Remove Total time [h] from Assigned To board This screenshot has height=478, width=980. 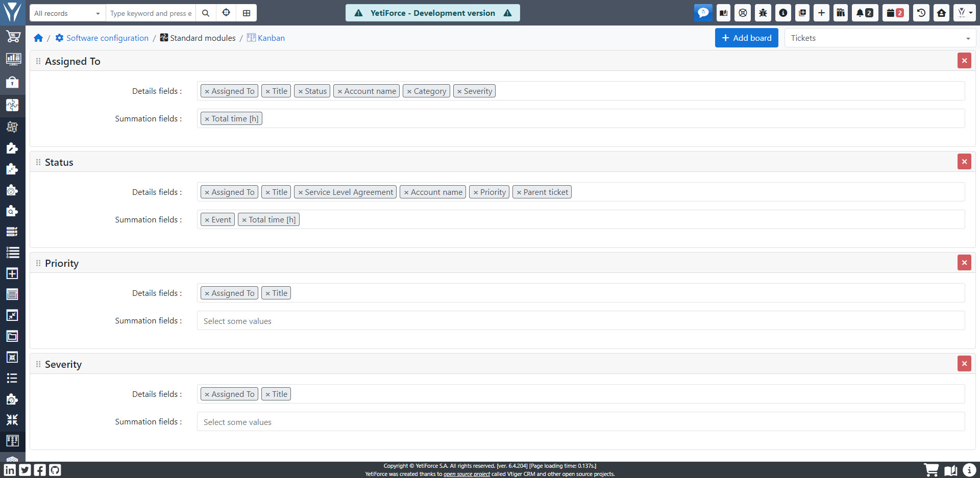pyautogui.click(x=207, y=119)
